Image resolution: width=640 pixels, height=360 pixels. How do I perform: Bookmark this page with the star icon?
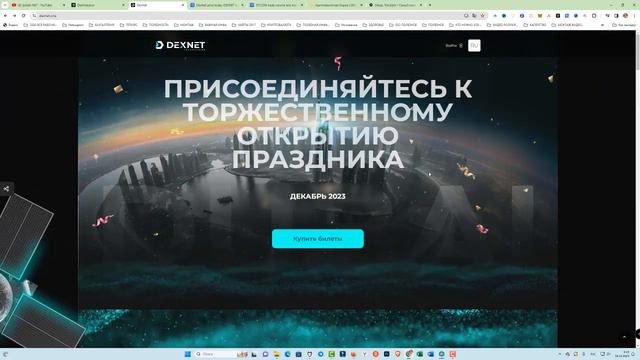(482, 16)
